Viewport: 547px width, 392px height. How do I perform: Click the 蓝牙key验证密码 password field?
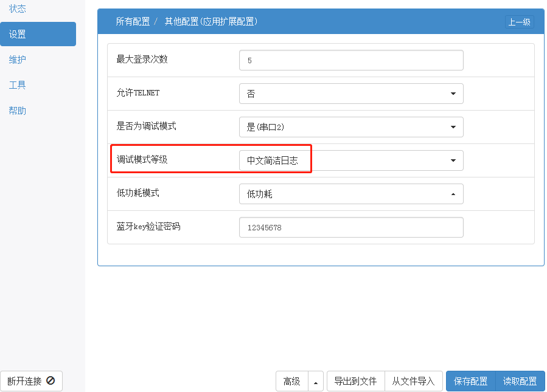coord(351,227)
